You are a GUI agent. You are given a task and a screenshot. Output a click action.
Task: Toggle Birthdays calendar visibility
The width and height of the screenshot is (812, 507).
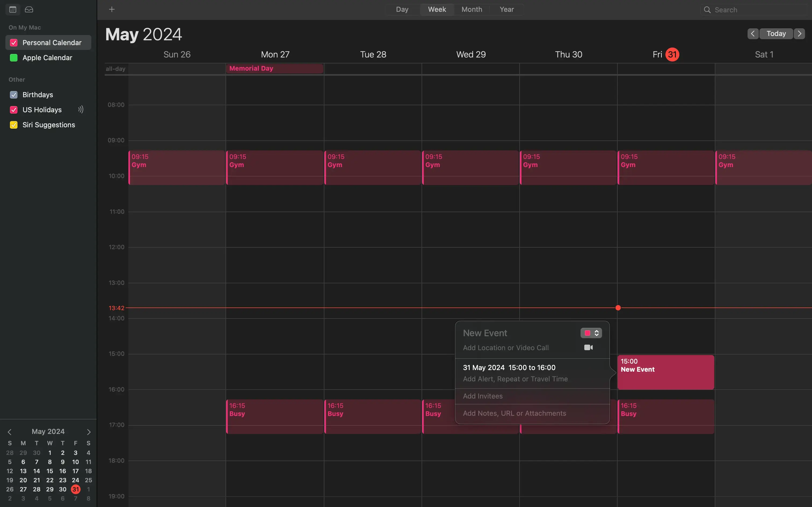pyautogui.click(x=13, y=94)
